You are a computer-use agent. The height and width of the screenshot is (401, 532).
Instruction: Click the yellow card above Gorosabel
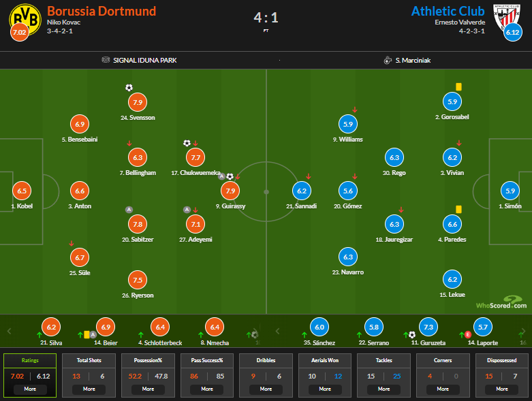point(459,86)
